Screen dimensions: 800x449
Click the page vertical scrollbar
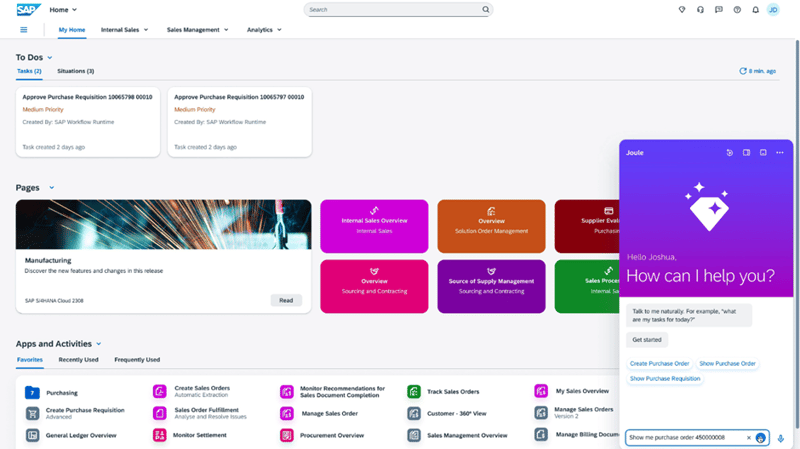click(x=796, y=234)
